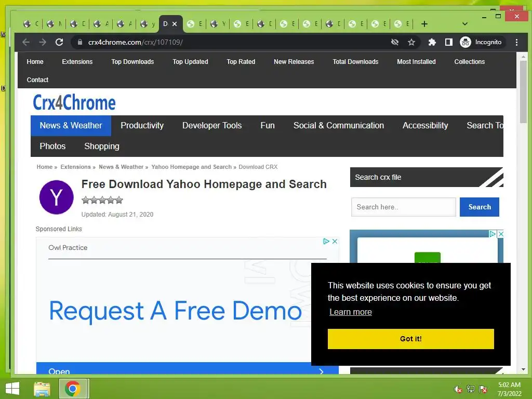
Task: Open the Extensions menu item
Action: click(77, 62)
